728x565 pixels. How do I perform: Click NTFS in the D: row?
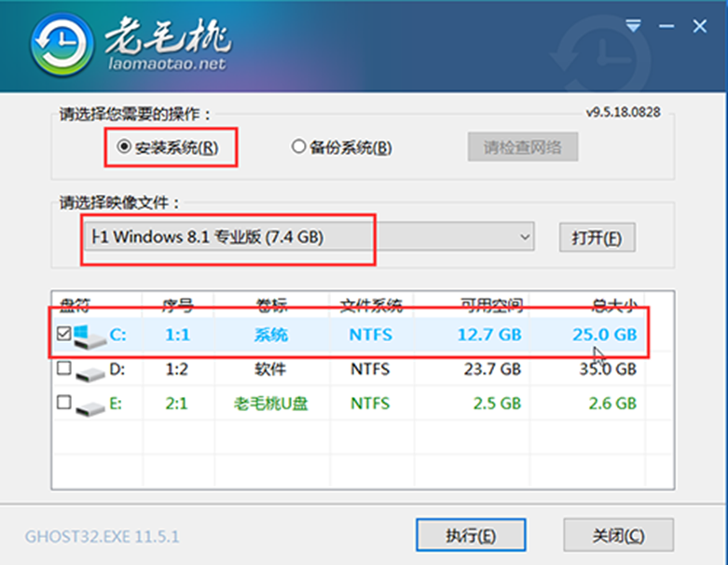tap(370, 369)
